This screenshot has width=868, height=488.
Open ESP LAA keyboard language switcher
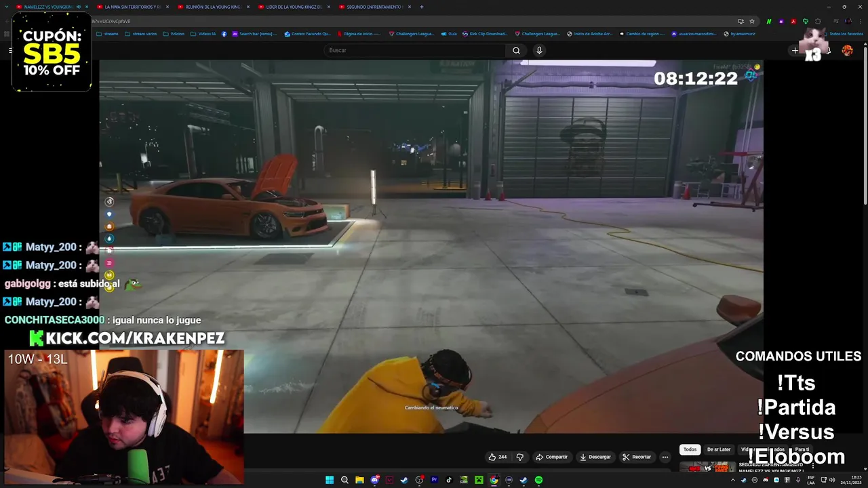coord(811,480)
